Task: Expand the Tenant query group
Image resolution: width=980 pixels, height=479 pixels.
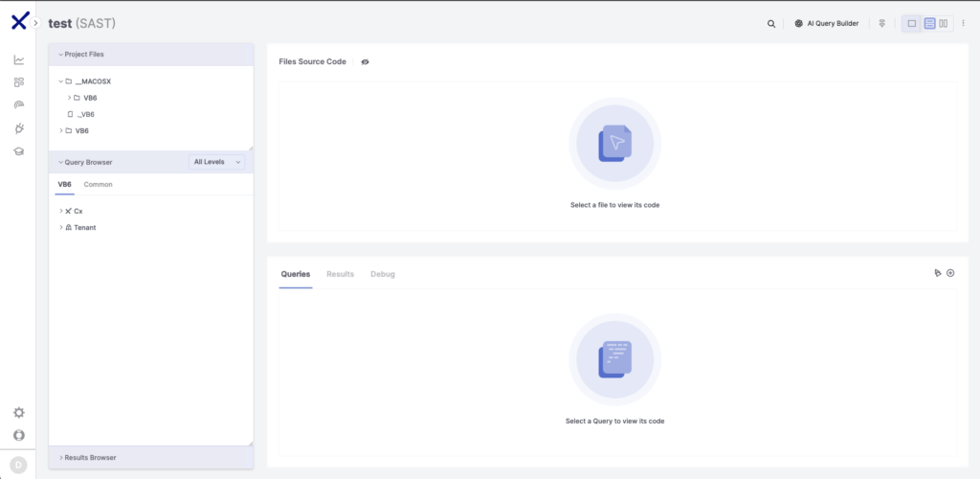Action: click(x=60, y=228)
